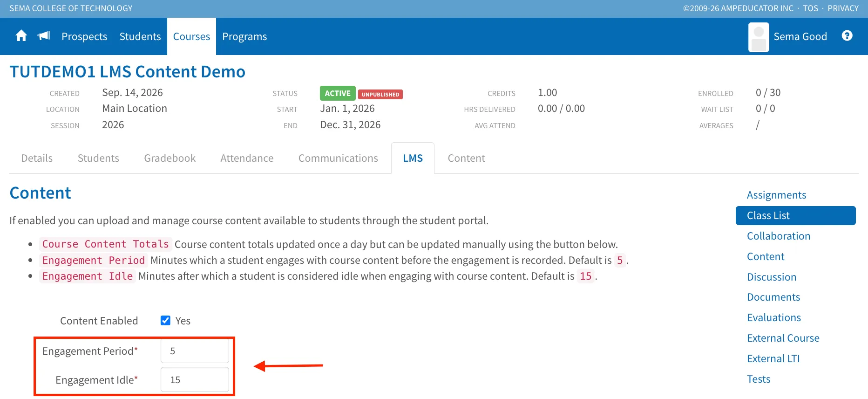Open External LTI link
Viewport: 868px width, 399px height.
pyautogui.click(x=773, y=358)
